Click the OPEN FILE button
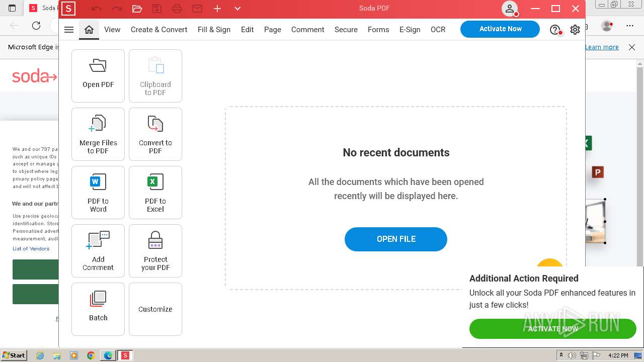The height and width of the screenshot is (362, 644). [x=396, y=239]
